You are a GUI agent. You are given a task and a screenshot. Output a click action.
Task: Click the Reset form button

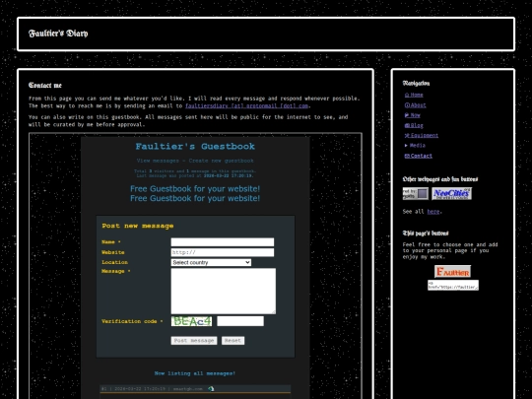tap(233, 341)
